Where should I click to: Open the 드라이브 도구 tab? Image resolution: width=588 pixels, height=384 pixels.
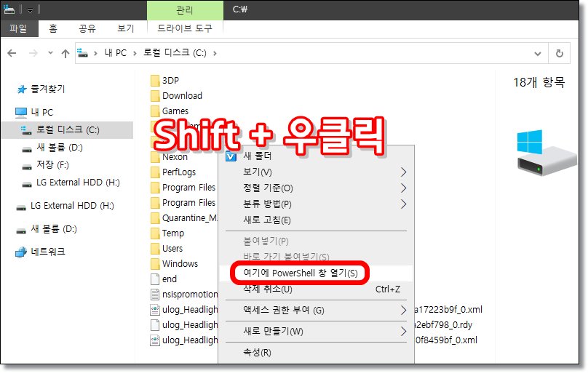pos(185,28)
